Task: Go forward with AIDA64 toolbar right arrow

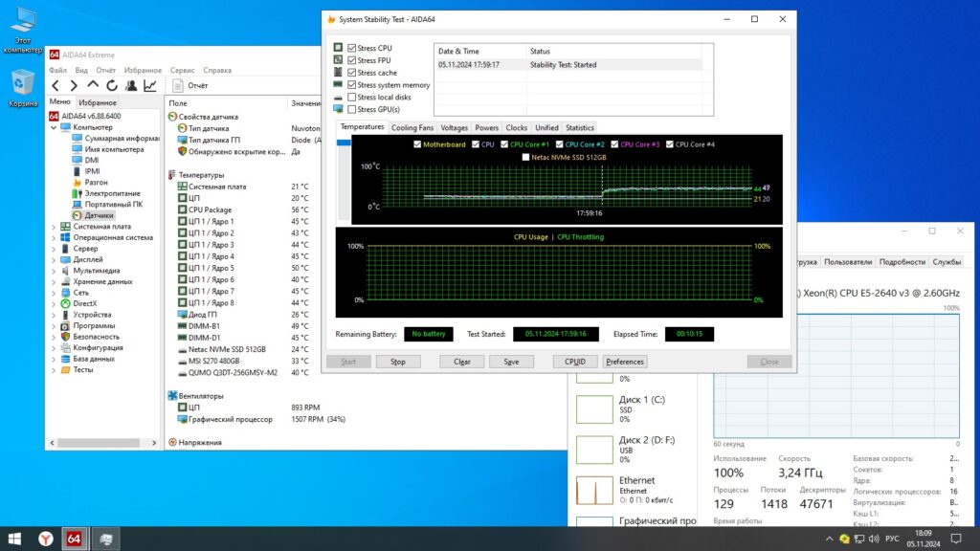Action: click(x=74, y=85)
